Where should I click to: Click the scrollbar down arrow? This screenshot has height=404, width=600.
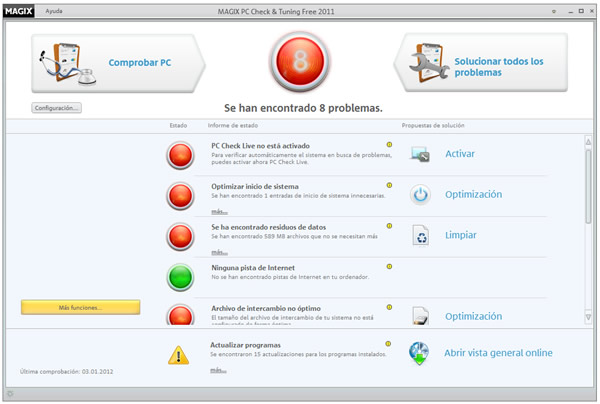(588, 317)
